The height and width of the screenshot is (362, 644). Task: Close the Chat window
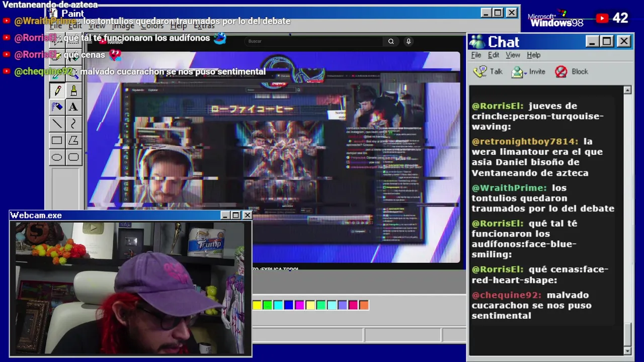[624, 41]
